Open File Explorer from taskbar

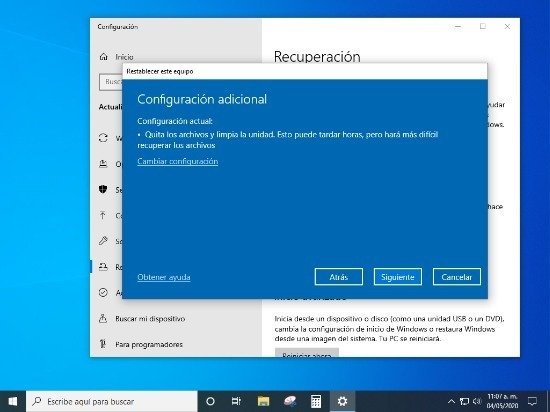click(x=263, y=401)
